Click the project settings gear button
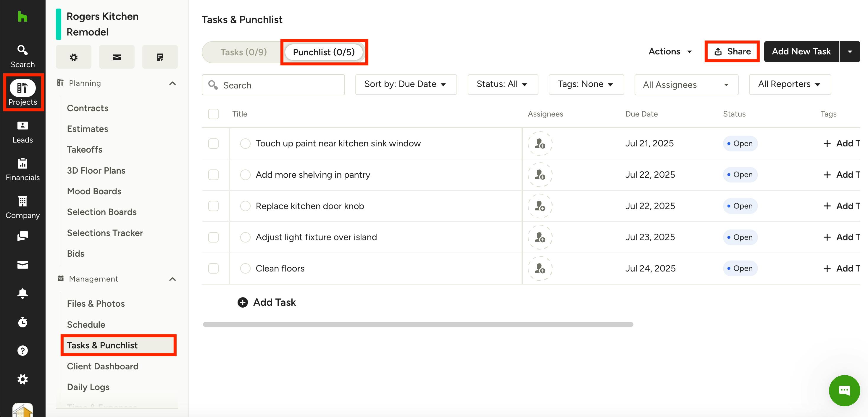This screenshot has width=868, height=417. [73, 57]
